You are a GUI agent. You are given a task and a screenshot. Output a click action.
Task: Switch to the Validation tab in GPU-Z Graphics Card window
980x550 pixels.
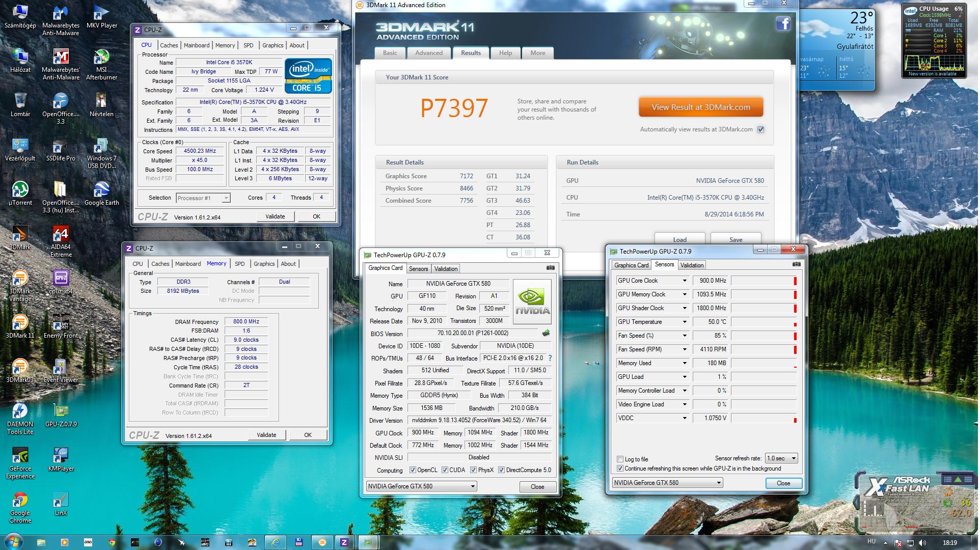tap(446, 269)
